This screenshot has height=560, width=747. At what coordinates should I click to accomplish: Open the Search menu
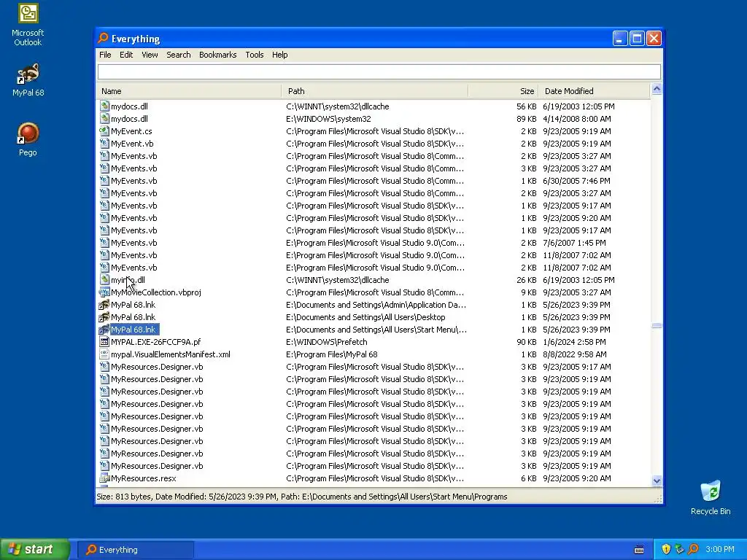click(179, 55)
